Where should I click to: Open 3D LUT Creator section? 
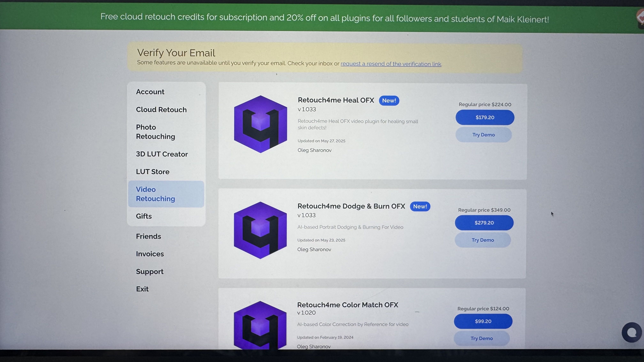point(162,154)
